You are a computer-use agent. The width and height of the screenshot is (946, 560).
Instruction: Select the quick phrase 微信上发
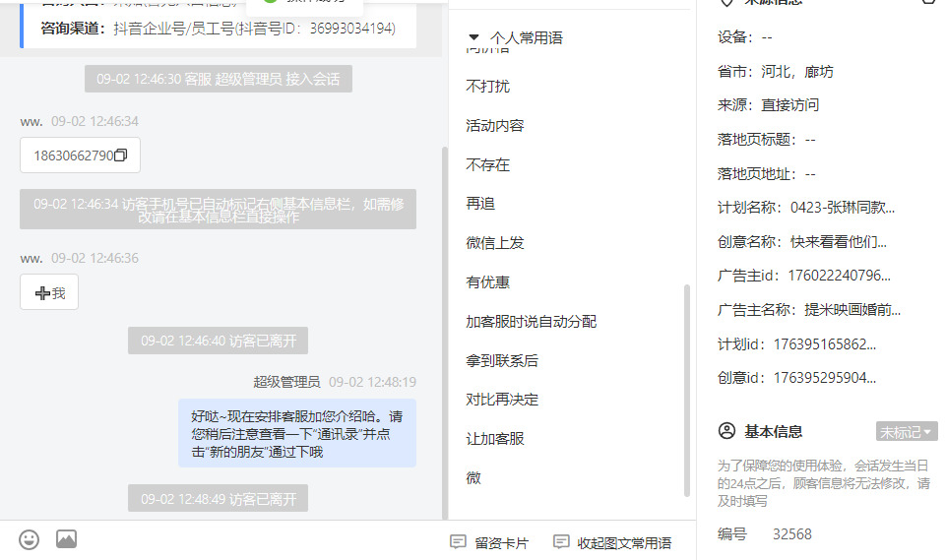(x=495, y=243)
